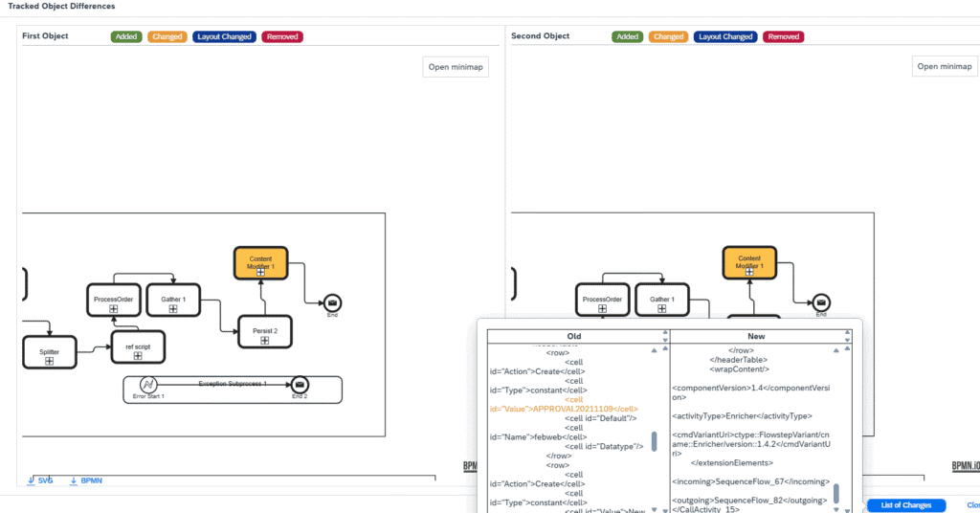Click SequenceFlow_82 outgoing line in New column
Image resolution: width=980 pixels, height=513 pixels.
(750, 501)
